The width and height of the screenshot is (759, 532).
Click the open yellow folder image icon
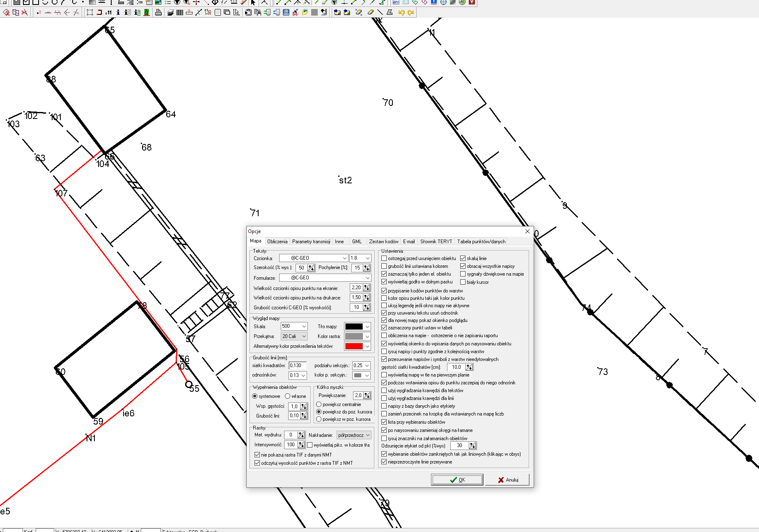coord(305,12)
